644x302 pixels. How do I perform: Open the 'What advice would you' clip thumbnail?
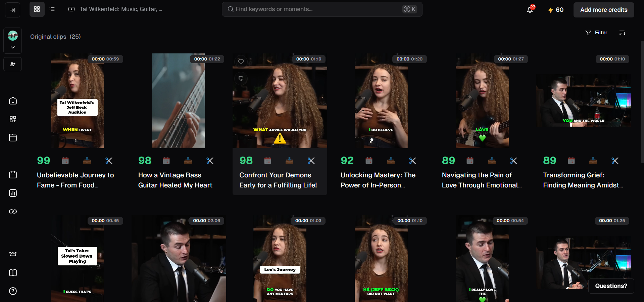(280, 101)
